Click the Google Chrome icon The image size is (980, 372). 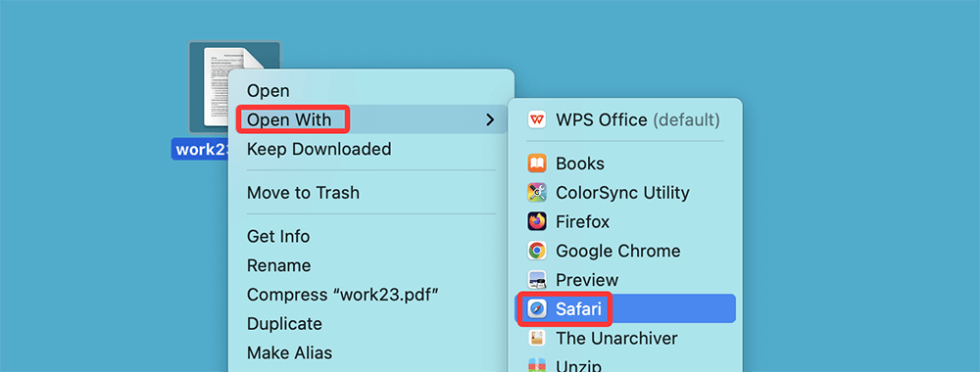pyautogui.click(x=537, y=251)
